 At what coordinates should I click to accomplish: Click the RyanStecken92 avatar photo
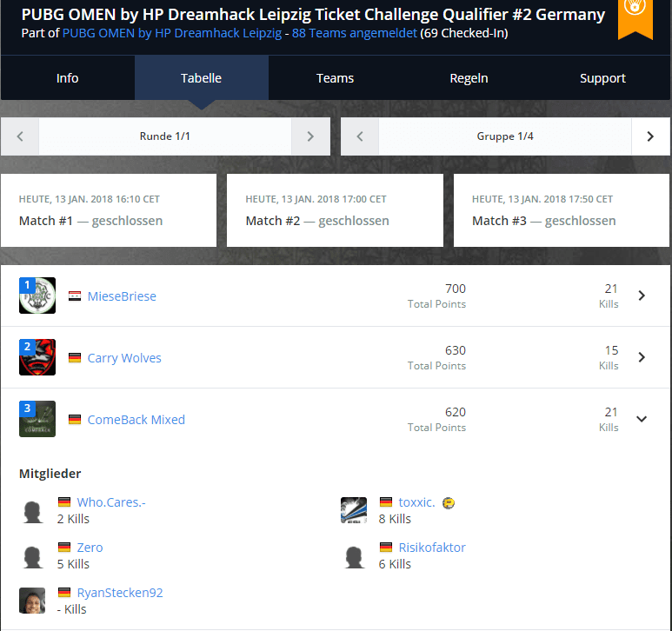32,601
